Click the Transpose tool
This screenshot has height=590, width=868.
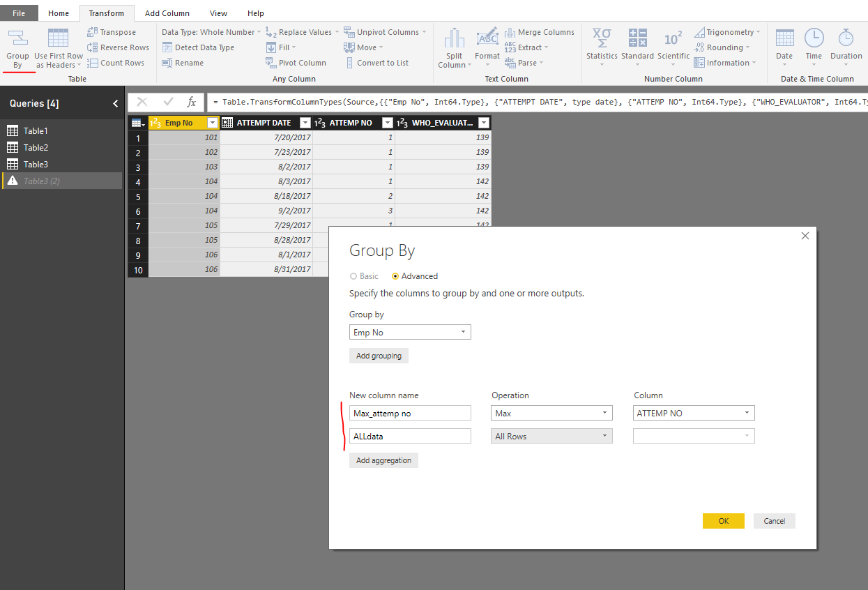click(x=112, y=32)
